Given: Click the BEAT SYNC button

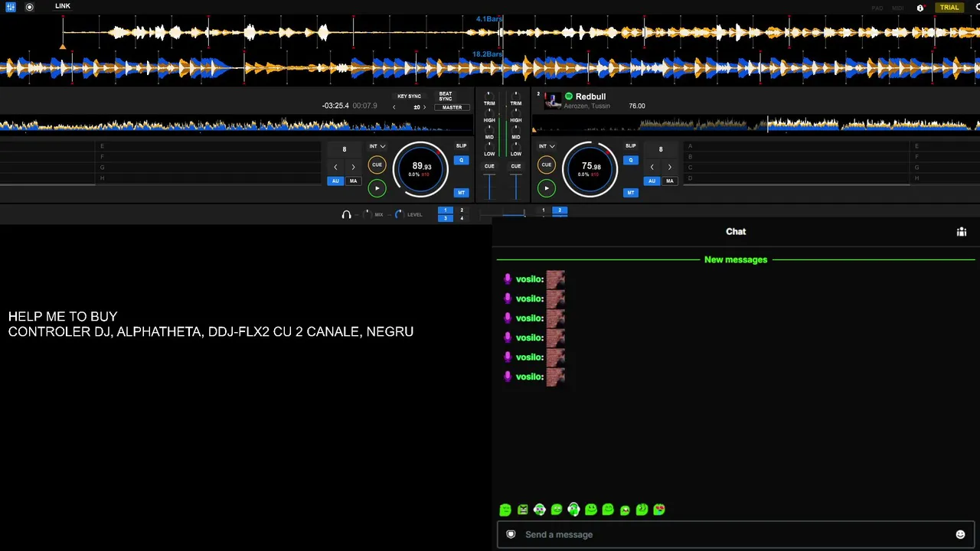Looking at the screenshot, I should (446, 96).
